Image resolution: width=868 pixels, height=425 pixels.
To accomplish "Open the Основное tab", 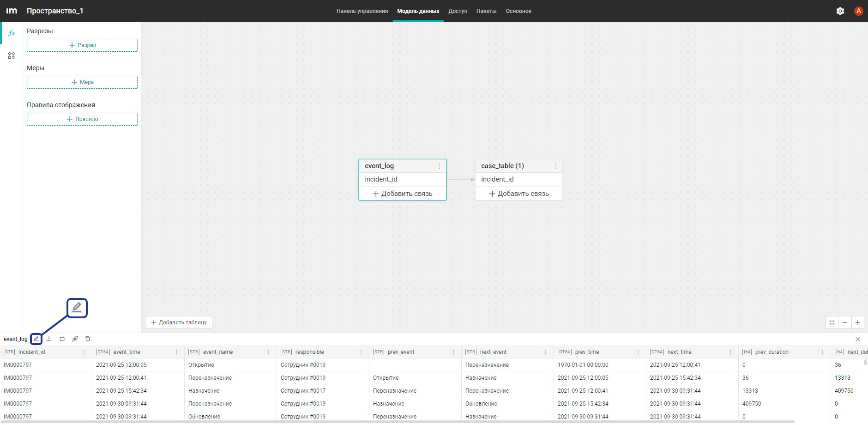I will click(x=518, y=11).
